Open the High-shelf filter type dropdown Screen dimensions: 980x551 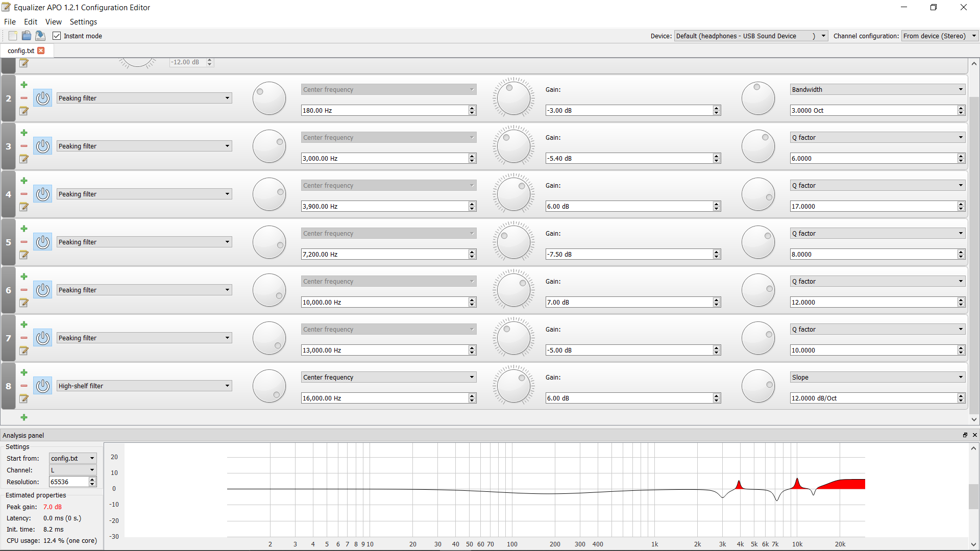[x=144, y=386]
